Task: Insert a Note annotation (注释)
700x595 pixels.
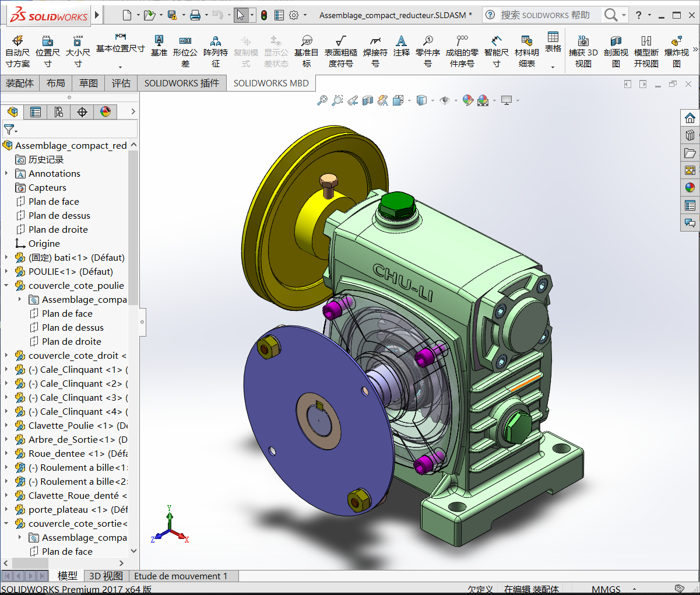Action: pyautogui.click(x=402, y=46)
